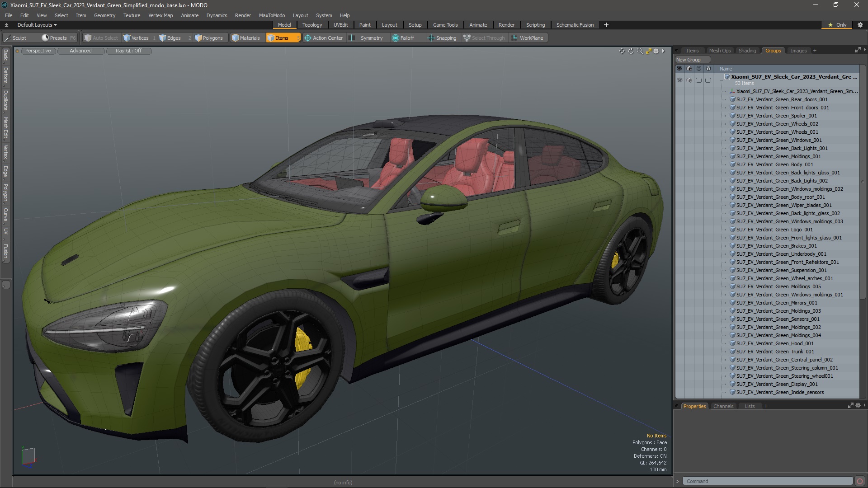
Task: Switch to the Channels tab
Action: (x=723, y=406)
